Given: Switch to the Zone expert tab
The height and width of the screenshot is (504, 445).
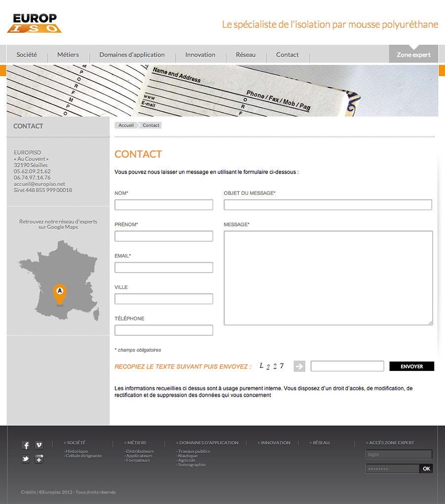Looking at the screenshot, I should 413,55.
